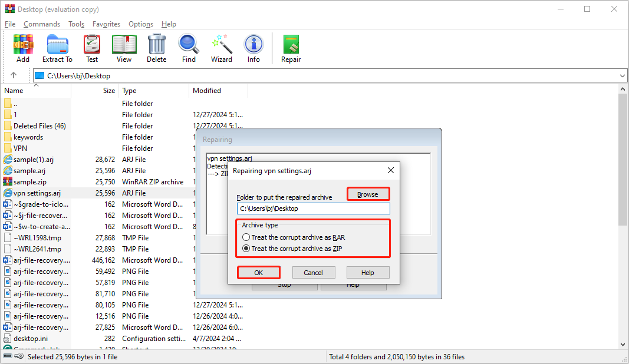Expand the address bar path dropdown
629x364 pixels.
622,76
